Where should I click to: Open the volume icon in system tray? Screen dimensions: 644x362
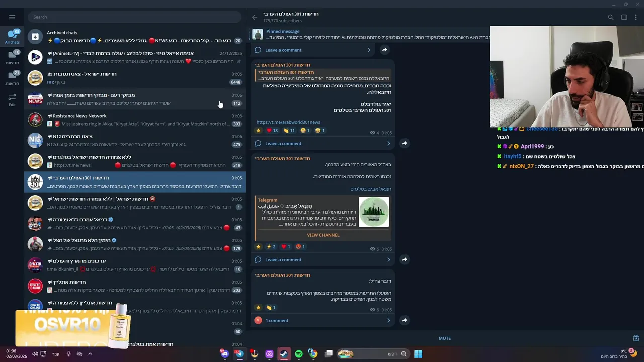click(x=35, y=354)
